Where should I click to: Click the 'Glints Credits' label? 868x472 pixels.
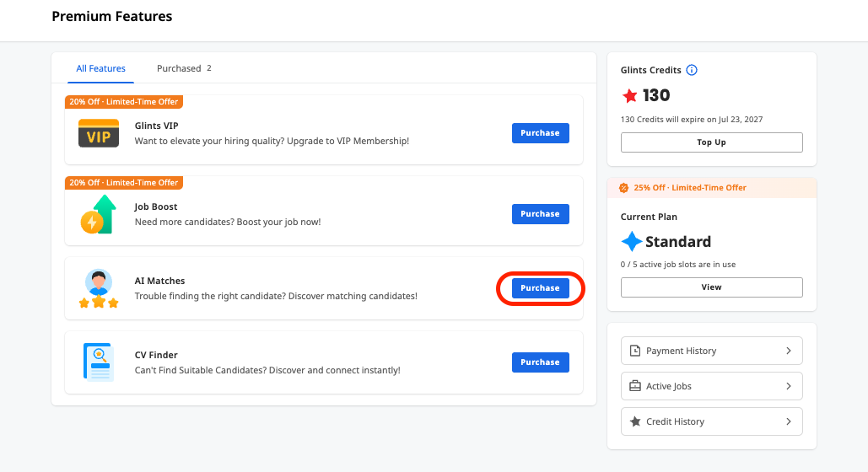[651, 70]
